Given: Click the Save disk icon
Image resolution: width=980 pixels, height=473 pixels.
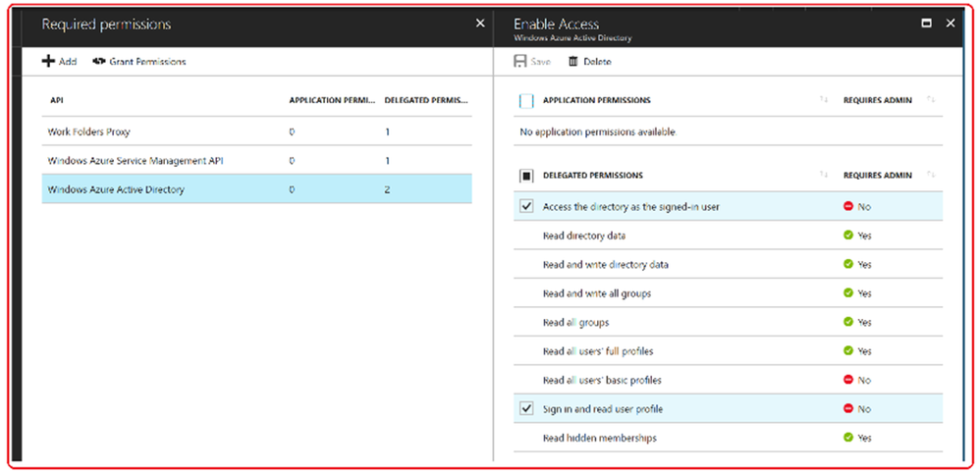Looking at the screenshot, I should click(519, 61).
